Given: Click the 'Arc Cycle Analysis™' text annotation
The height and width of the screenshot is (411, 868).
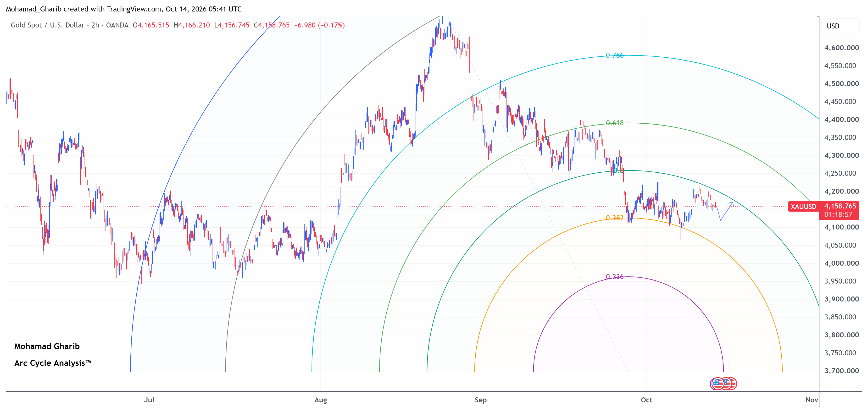Looking at the screenshot, I should click(53, 363).
